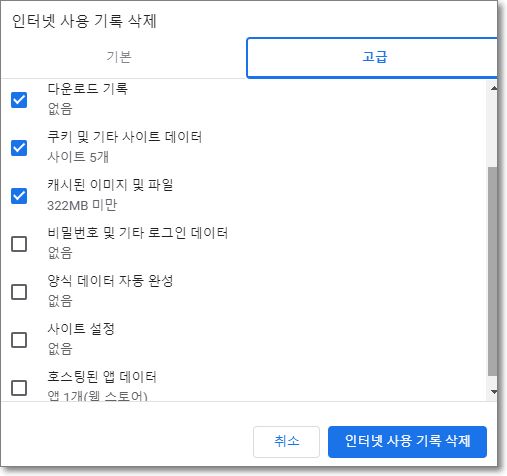Click the 호스팅된 앱 데이터 label
This screenshot has height=476, width=507.
pyautogui.click(x=102, y=377)
